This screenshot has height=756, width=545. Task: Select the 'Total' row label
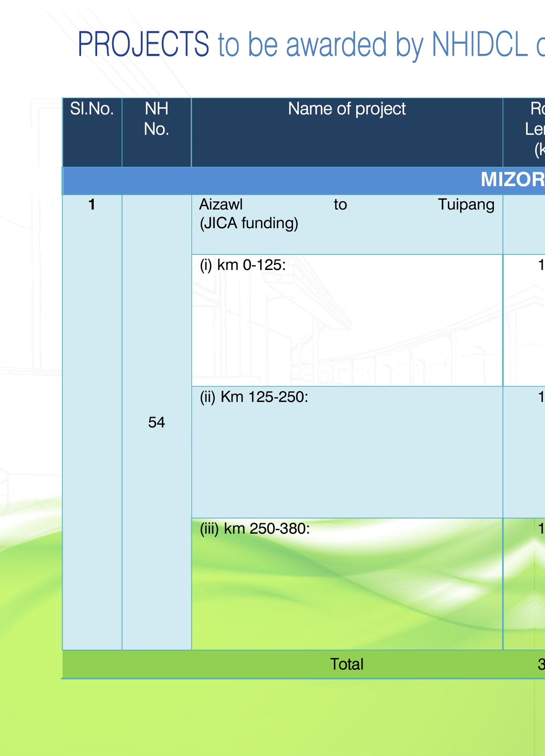[347, 664]
